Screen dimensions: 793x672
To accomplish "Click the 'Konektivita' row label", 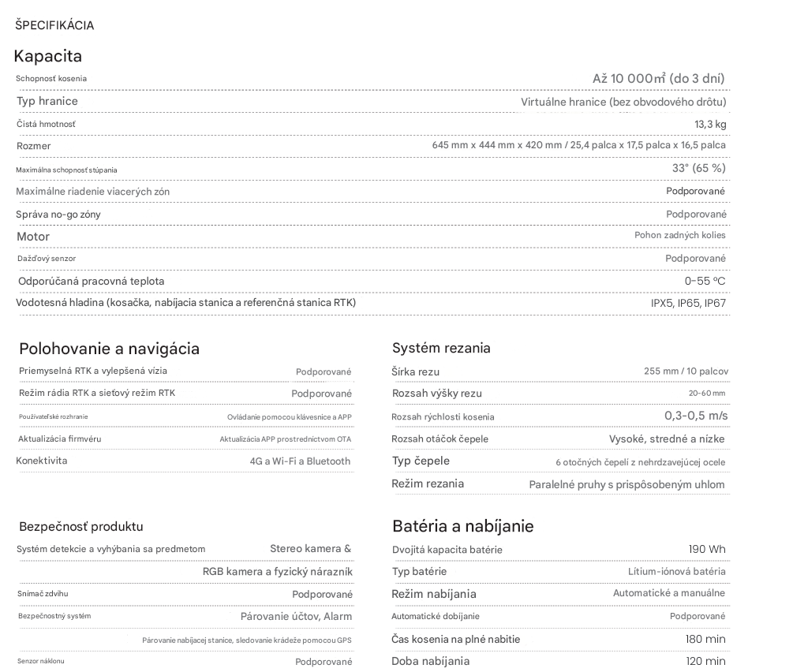I will tap(42, 461).
